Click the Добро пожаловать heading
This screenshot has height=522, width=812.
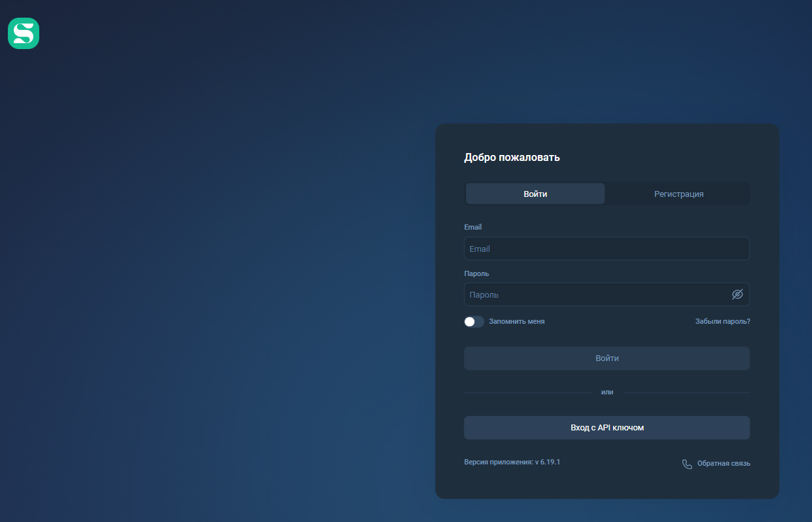click(x=512, y=158)
